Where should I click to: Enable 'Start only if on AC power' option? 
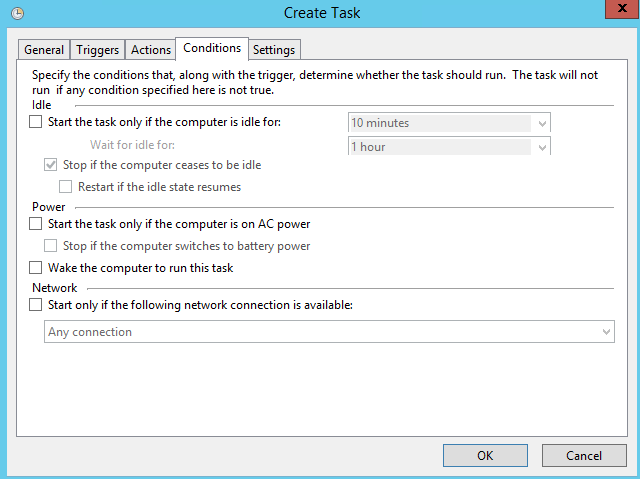pos(37,224)
